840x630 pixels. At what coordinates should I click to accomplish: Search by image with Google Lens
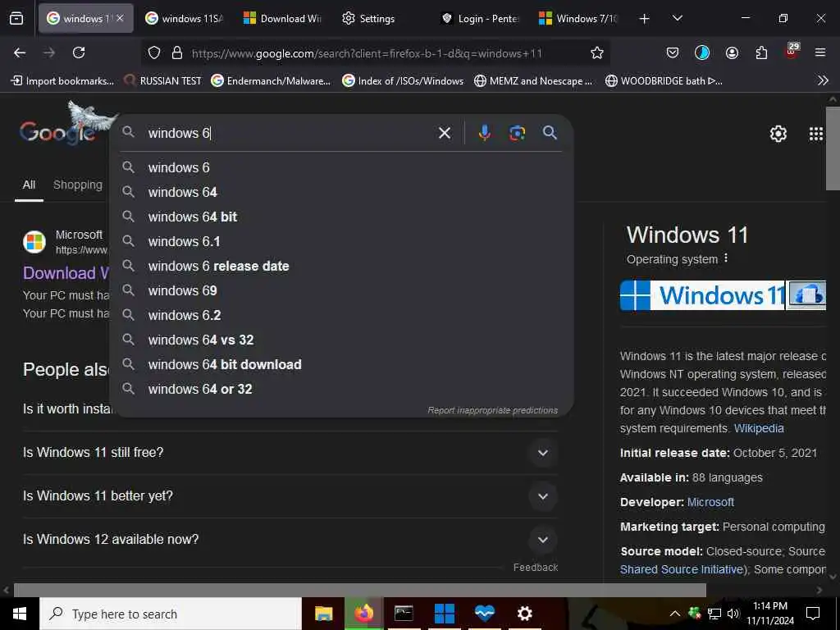pos(517,133)
